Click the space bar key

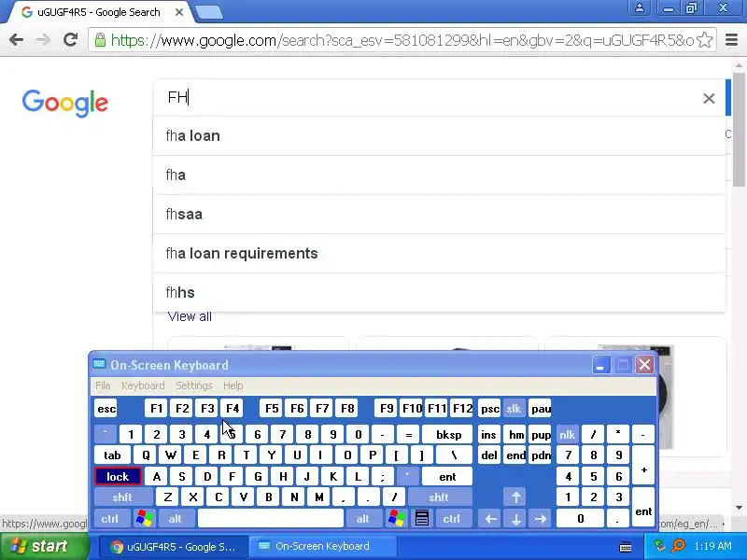tap(271, 518)
